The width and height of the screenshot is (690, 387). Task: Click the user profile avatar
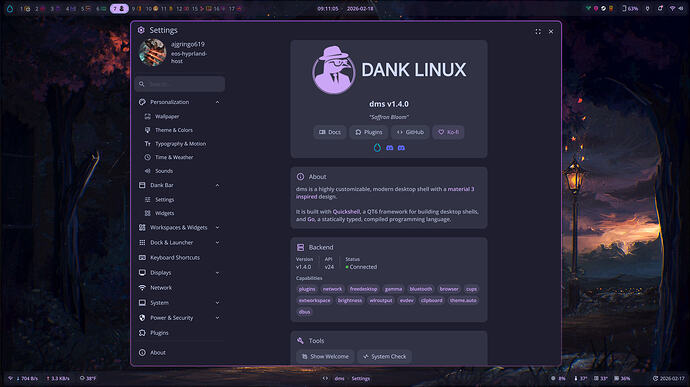(x=152, y=52)
